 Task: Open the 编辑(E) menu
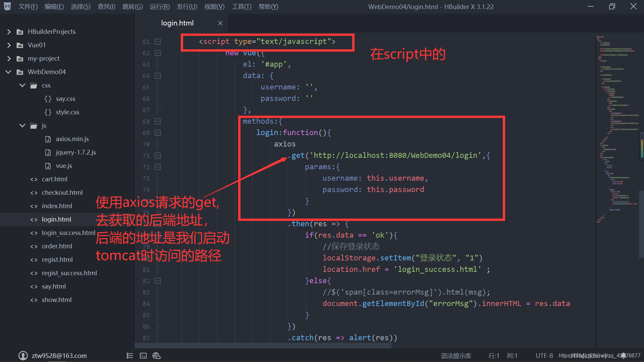(54, 7)
